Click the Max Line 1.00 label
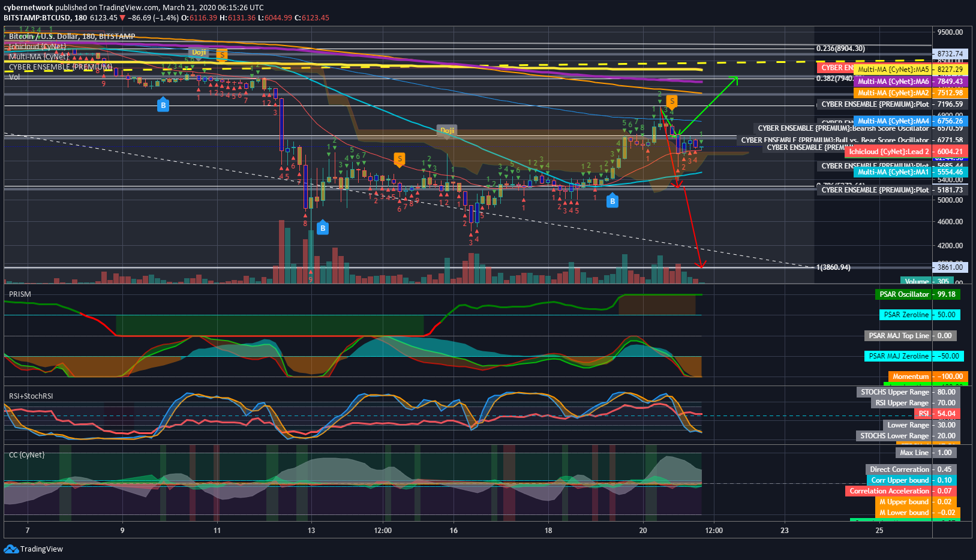Viewport: 976px width, 560px height. coord(926,453)
